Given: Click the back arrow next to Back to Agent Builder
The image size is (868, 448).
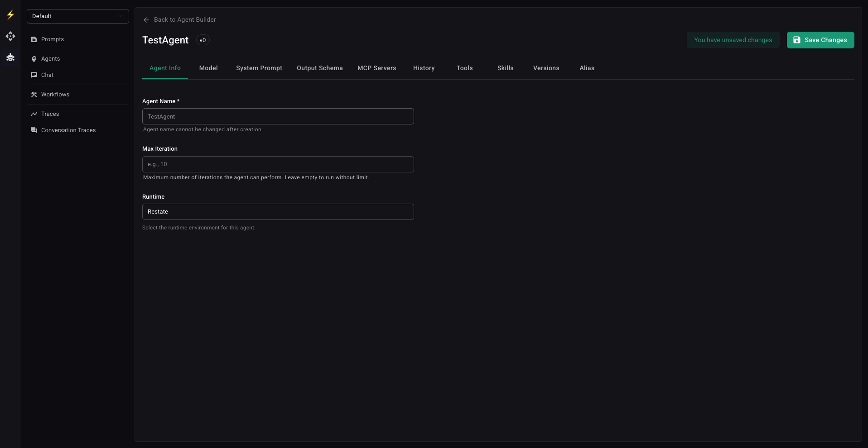Looking at the screenshot, I should pos(146,20).
